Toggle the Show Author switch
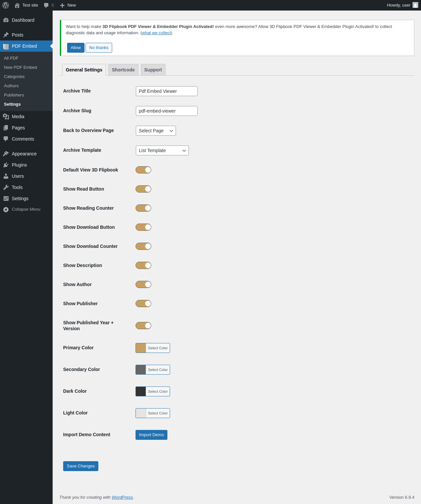The height and width of the screenshot is (504, 421). tap(143, 284)
